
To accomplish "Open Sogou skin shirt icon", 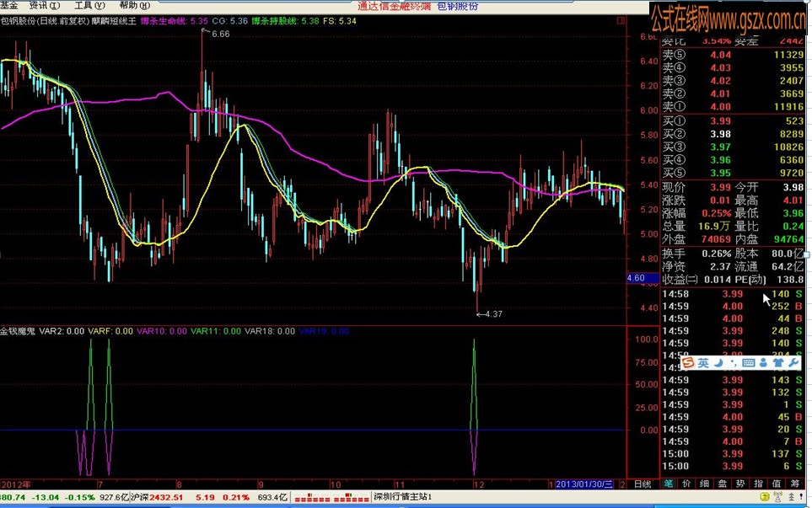I will tap(777, 362).
